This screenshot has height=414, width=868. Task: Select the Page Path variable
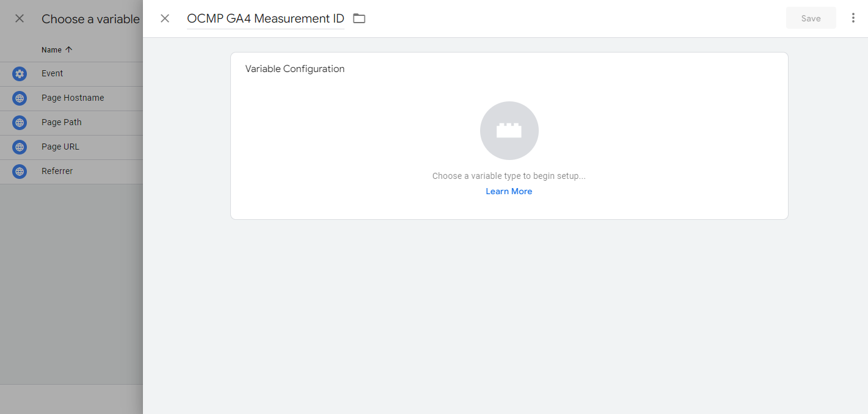[x=71, y=123]
